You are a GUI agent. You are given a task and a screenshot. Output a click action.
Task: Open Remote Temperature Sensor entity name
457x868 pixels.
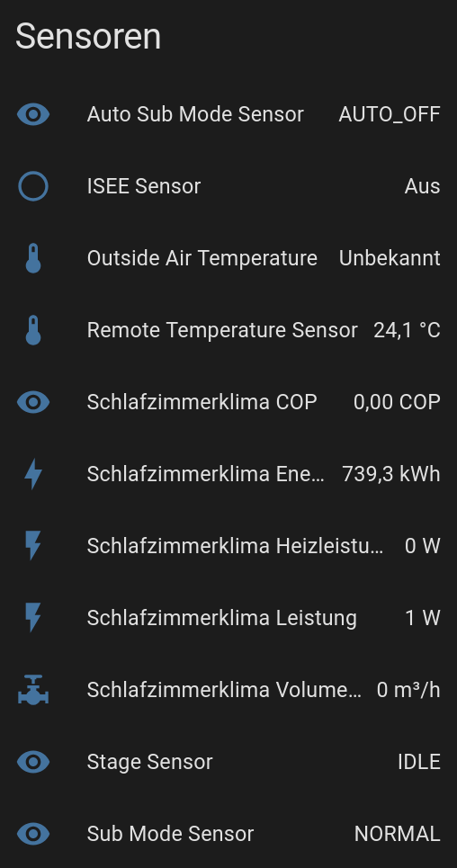click(222, 330)
